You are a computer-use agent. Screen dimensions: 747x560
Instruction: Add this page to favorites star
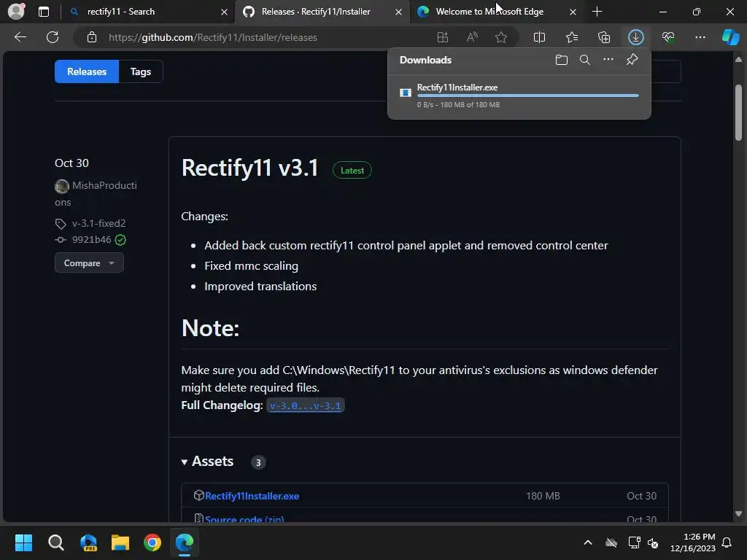(x=500, y=37)
